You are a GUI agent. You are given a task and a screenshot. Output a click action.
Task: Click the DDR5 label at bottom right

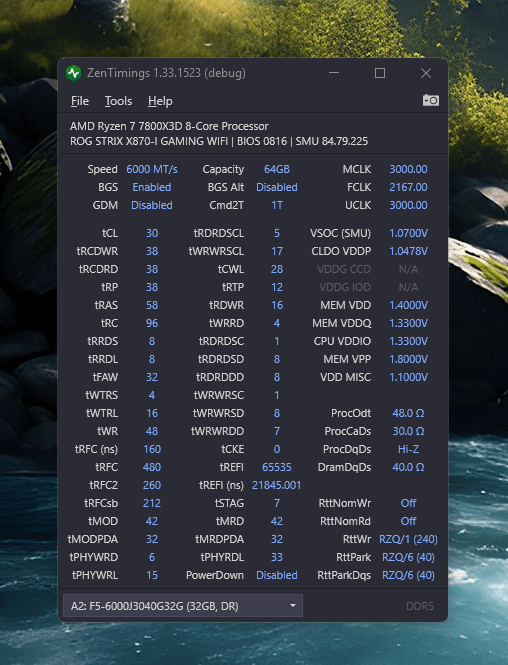pos(419,606)
